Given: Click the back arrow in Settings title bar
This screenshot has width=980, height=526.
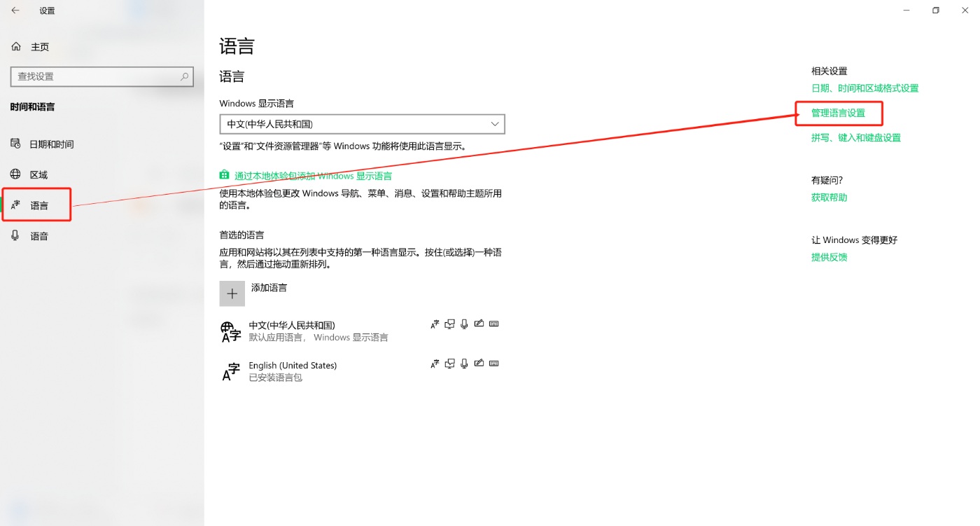Looking at the screenshot, I should [x=15, y=11].
